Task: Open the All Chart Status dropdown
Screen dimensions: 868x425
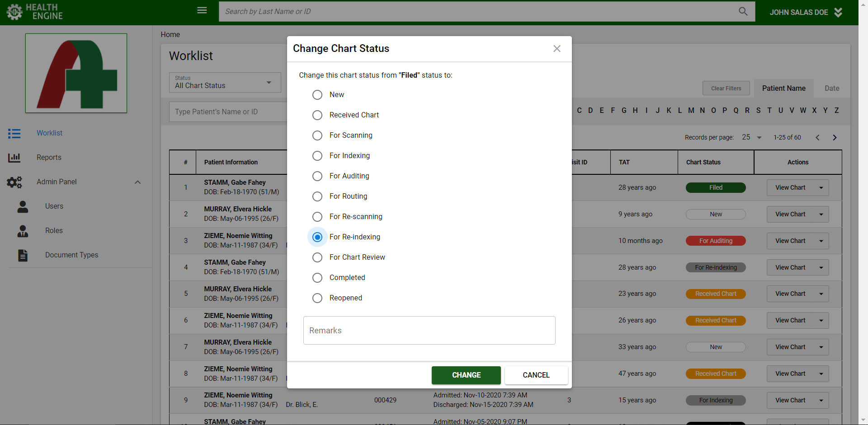Action: [x=225, y=83]
